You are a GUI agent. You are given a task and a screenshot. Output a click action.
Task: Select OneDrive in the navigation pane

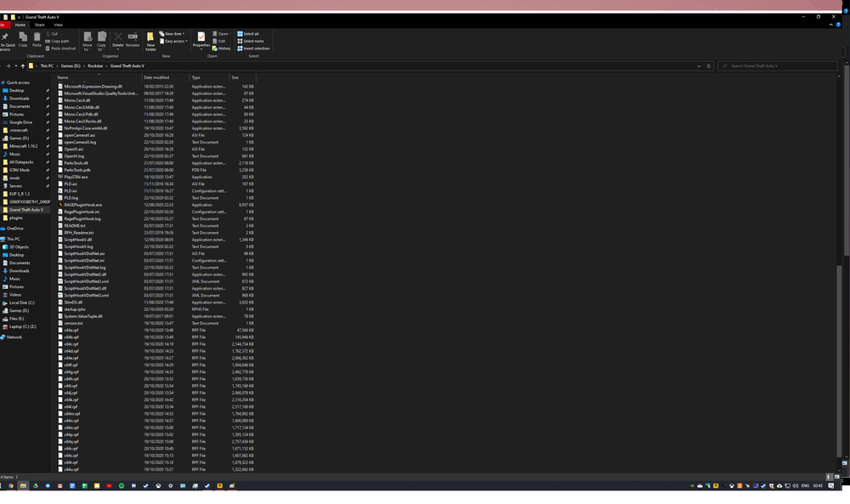pyautogui.click(x=15, y=229)
